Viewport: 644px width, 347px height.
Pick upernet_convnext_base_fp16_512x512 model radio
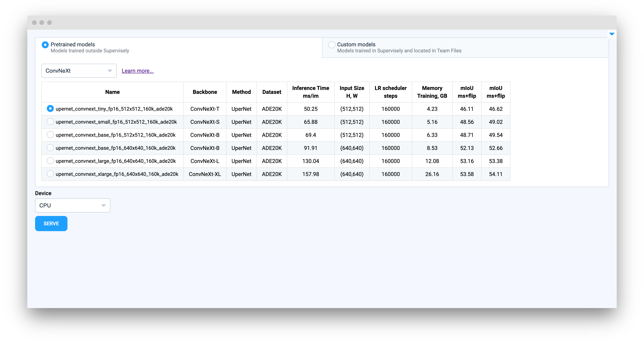50,135
